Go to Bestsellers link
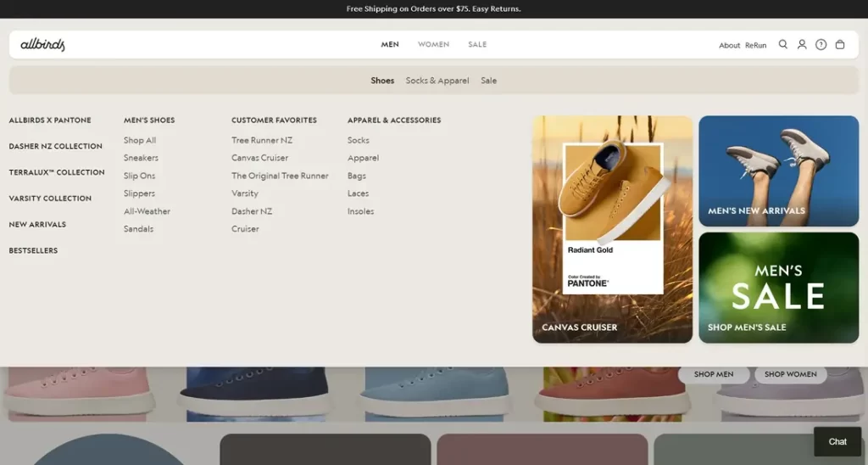Image resolution: width=868 pixels, height=465 pixels. [x=33, y=250]
